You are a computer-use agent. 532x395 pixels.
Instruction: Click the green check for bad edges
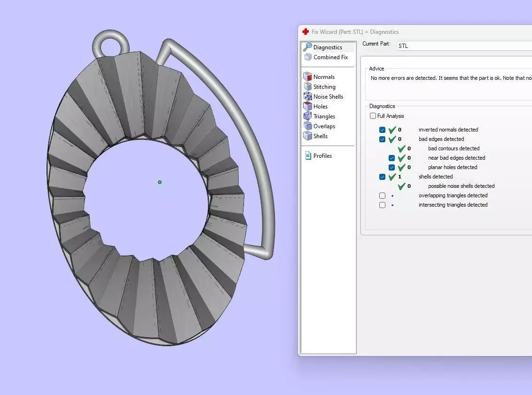[392, 139]
